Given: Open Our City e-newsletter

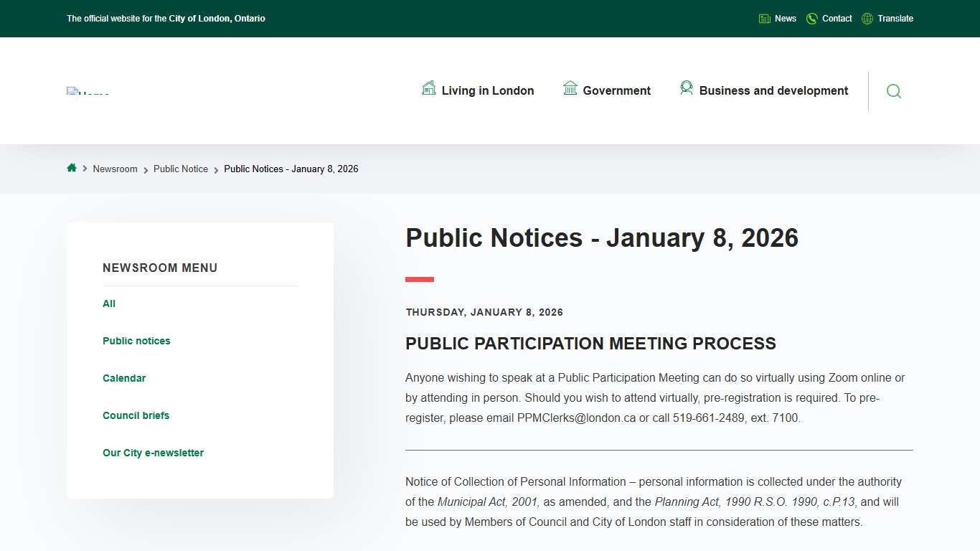Looking at the screenshot, I should (x=153, y=453).
